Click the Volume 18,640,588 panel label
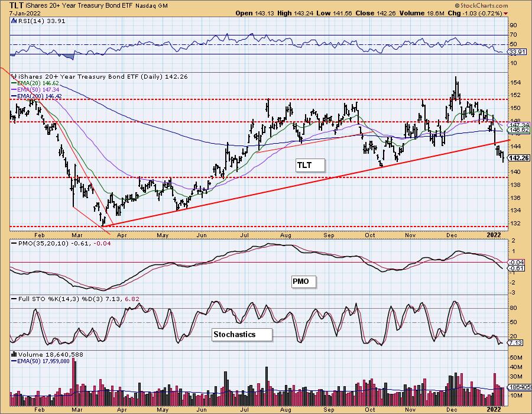 click(x=51, y=355)
